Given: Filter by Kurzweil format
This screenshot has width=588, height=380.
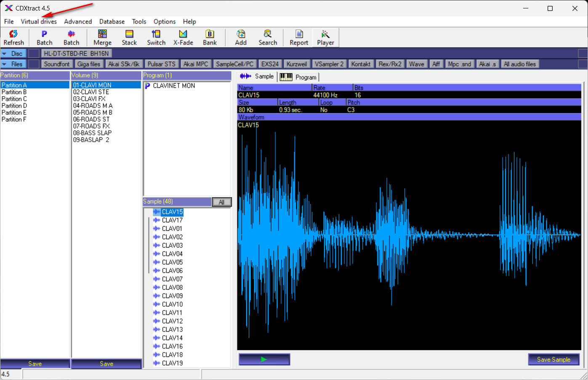Looking at the screenshot, I should pos(297,64).
